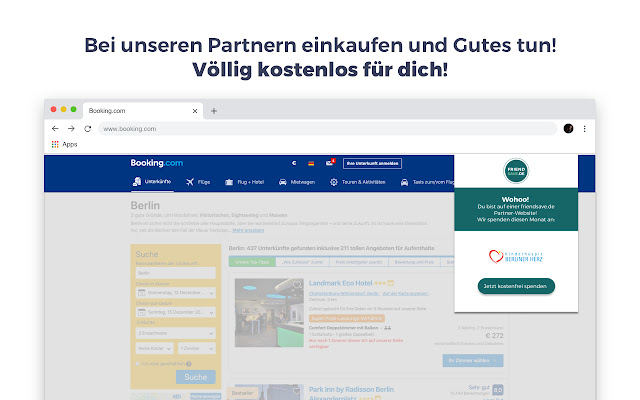
Task: Sort by Bewertung und Preis
Action: point(414,262)
